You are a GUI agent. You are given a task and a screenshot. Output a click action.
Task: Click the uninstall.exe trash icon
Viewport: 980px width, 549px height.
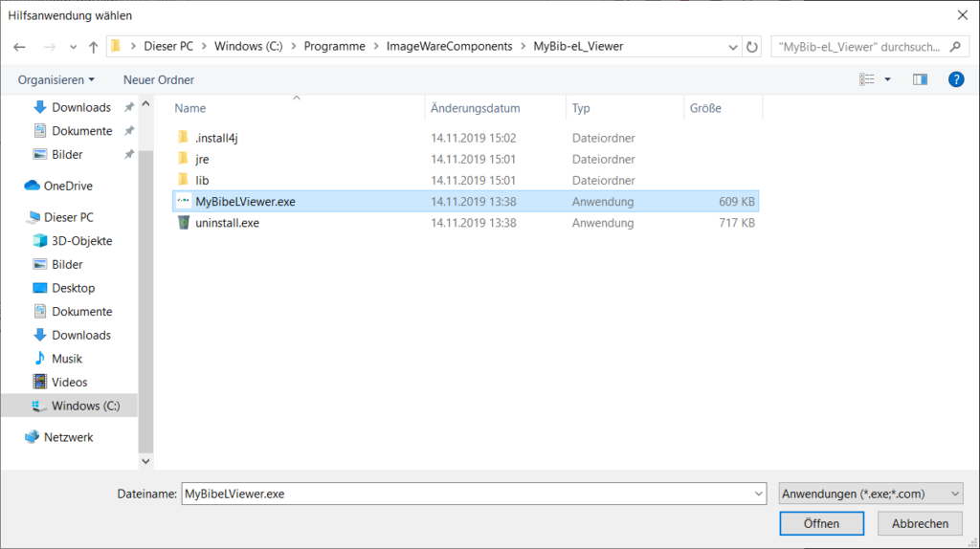click(x=183, y=222)
